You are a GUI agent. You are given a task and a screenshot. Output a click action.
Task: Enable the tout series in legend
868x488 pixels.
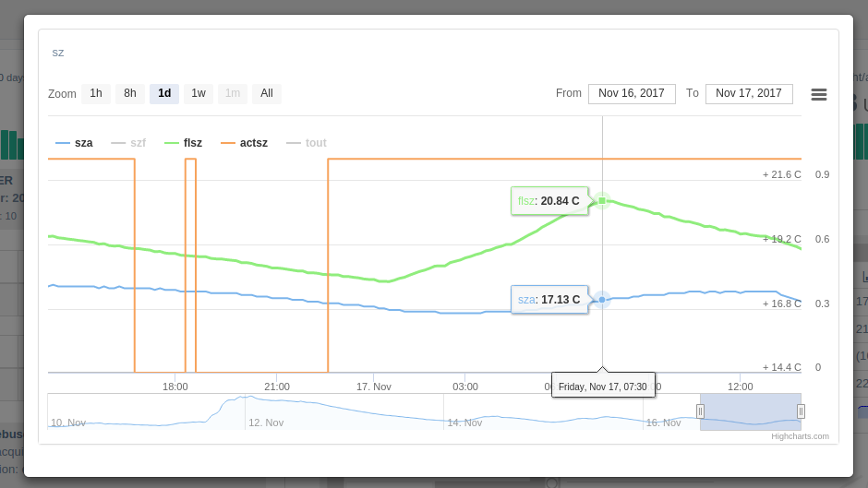point(307,143)
